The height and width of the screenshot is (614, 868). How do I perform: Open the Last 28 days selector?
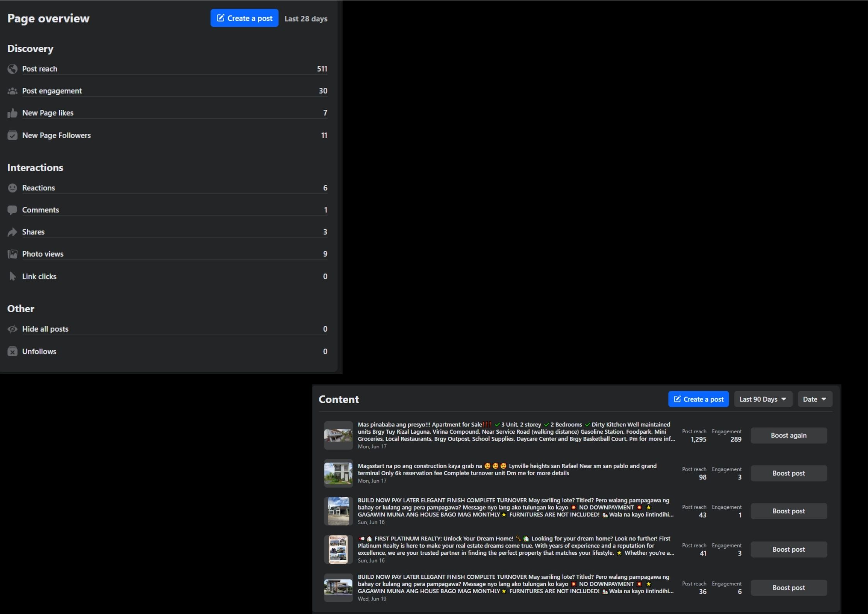(306, 19)
